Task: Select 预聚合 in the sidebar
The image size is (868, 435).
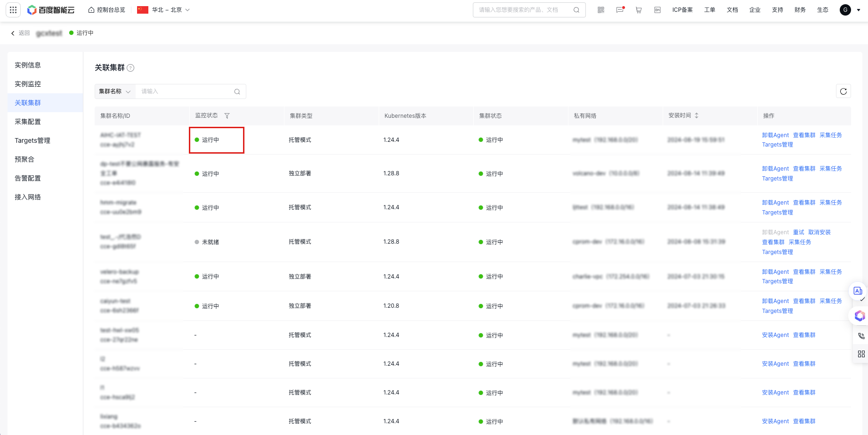Action: [x=45, y=159]
